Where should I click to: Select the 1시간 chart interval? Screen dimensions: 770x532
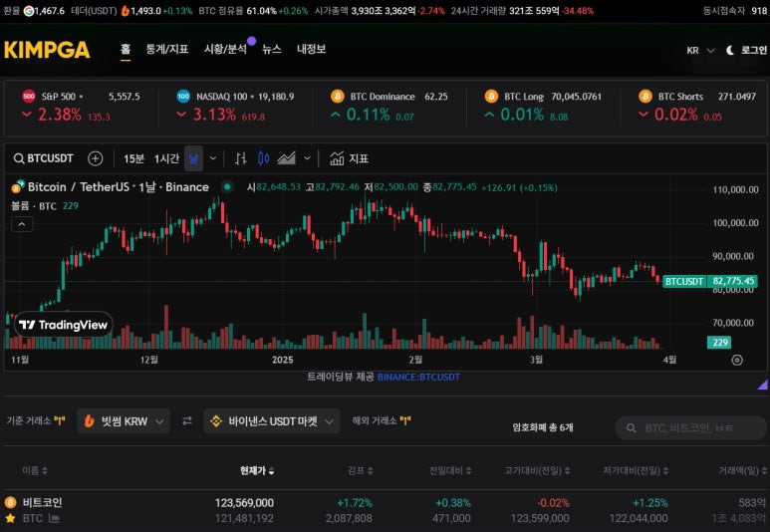tap(166, 158)
